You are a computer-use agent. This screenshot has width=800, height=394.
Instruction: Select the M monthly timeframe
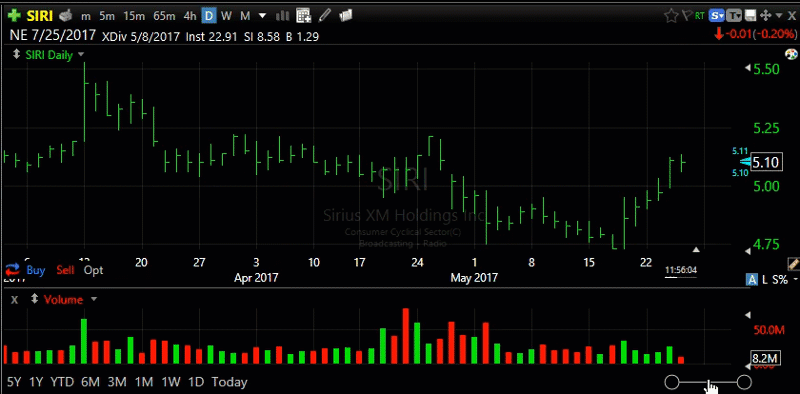[x=245, y=16]
